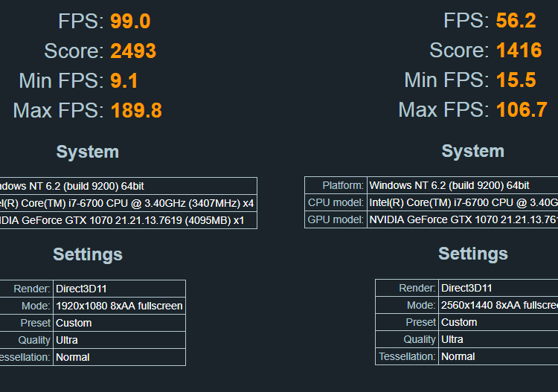Click the Min FPS value 9.1

click(x=124, y=81)
